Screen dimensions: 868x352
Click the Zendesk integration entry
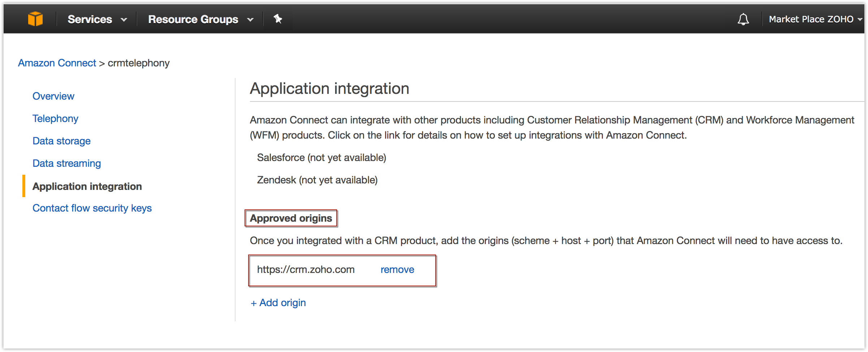(317, 180)
